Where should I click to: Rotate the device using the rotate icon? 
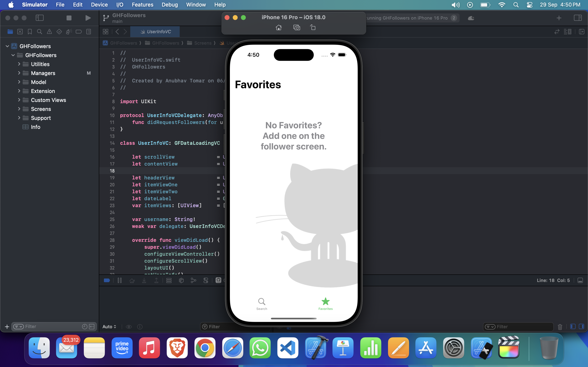313,28
